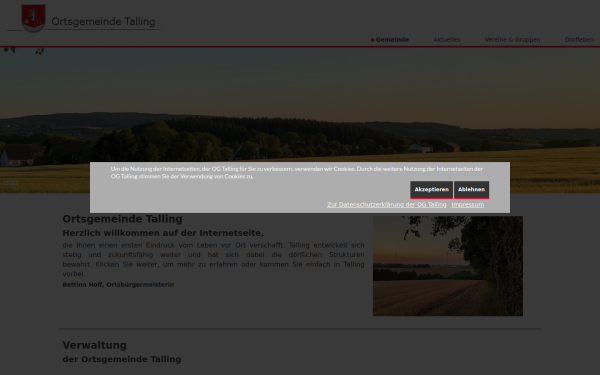Click the cookie notice text paragraph

click(x=297, y=173)
